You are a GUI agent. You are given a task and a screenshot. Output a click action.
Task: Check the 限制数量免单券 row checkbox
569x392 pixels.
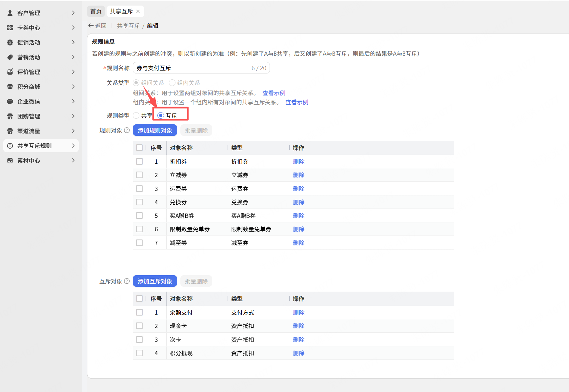click(x=139, y=229)
